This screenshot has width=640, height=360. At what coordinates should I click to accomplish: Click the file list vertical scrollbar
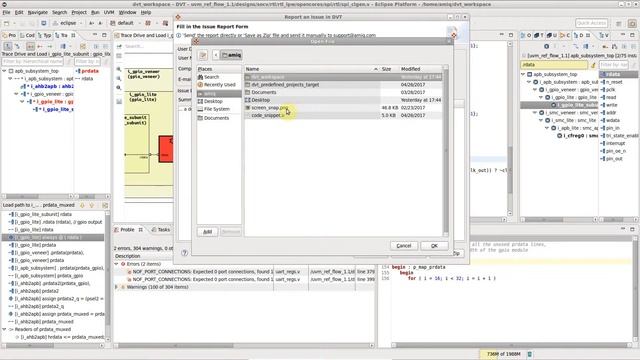pos(445,151)
